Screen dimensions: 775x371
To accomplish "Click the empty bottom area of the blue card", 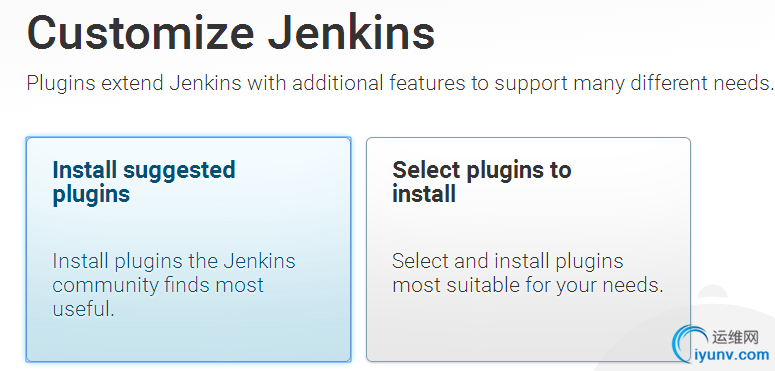I will 188,341.
